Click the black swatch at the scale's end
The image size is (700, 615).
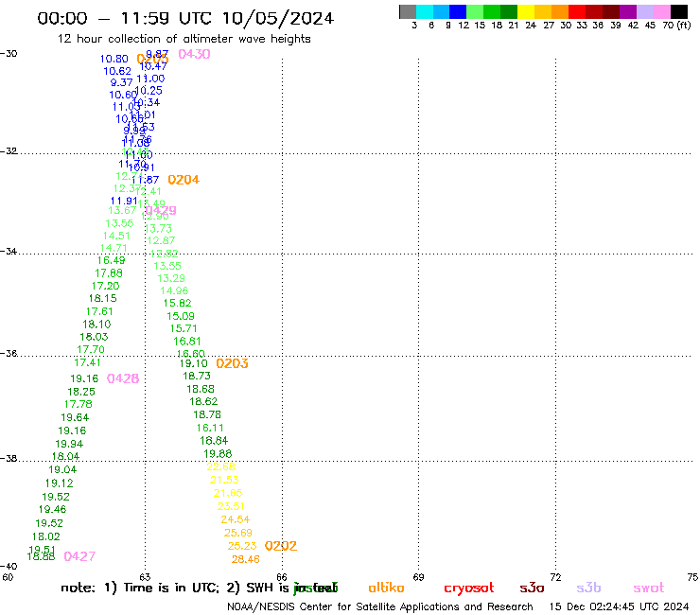coord(679,11)
